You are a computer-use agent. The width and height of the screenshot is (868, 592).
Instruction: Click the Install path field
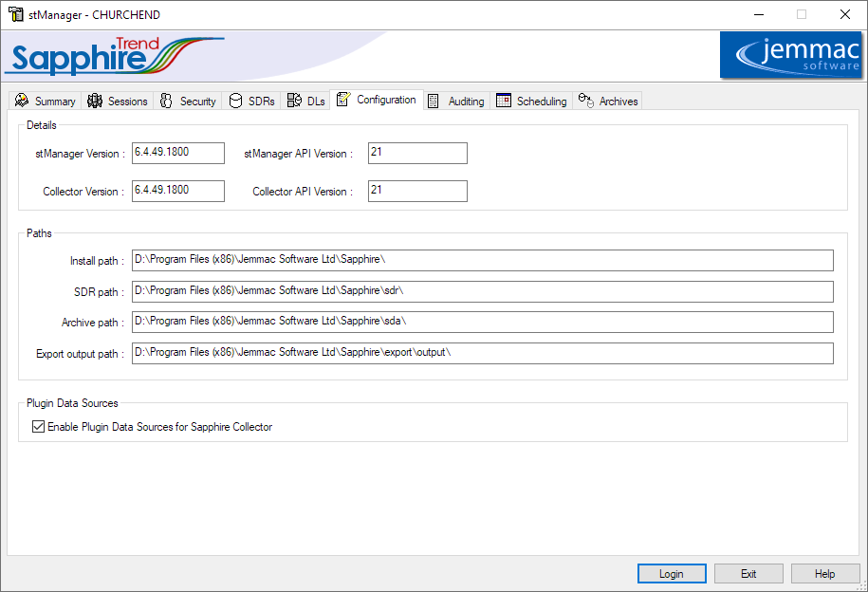[482, 260]
